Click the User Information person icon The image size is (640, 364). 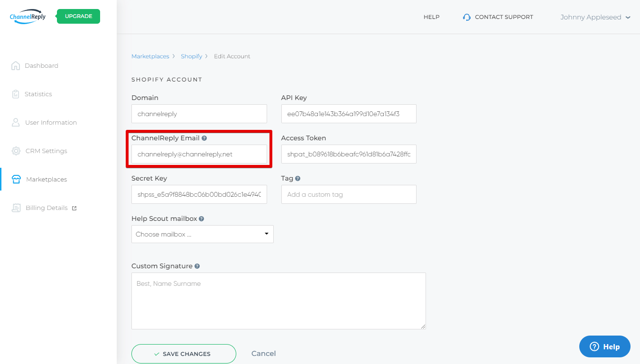pyautogui.click(x=16, y=122)
